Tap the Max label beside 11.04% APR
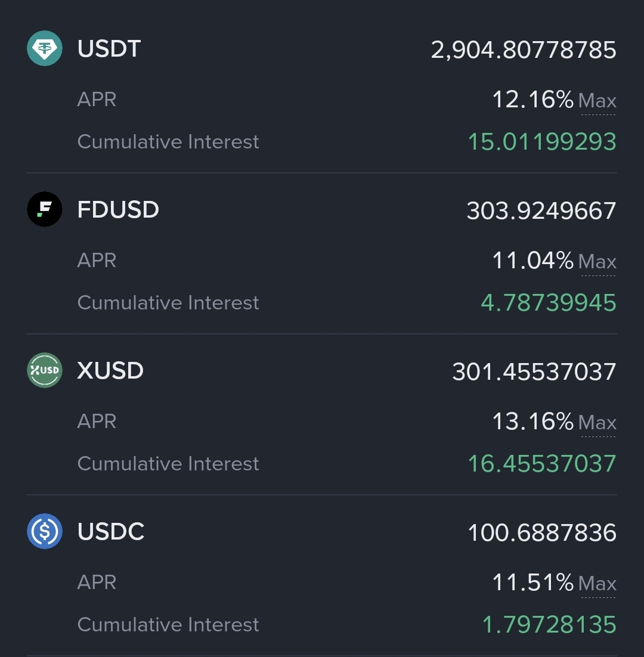 click(597, 262)
